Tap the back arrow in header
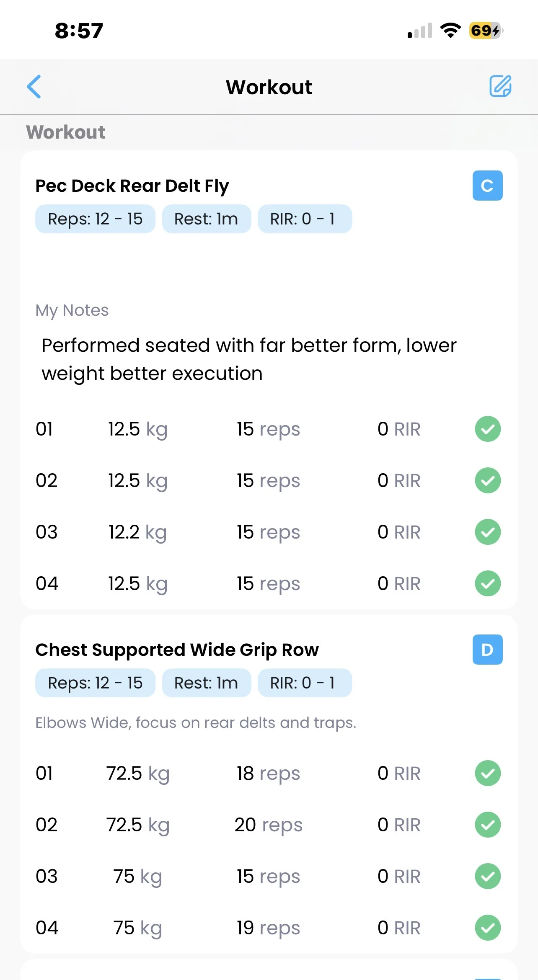 click(x=34, y=87)
